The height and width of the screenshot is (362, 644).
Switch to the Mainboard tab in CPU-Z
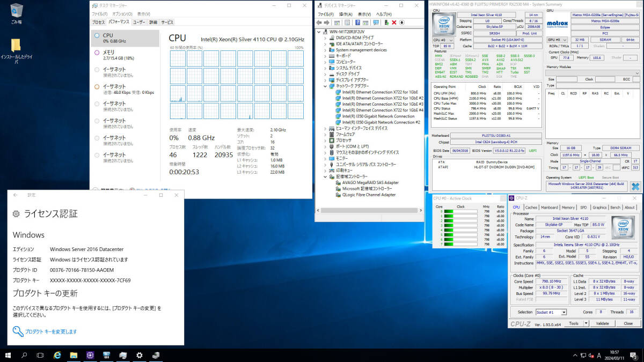550,208
